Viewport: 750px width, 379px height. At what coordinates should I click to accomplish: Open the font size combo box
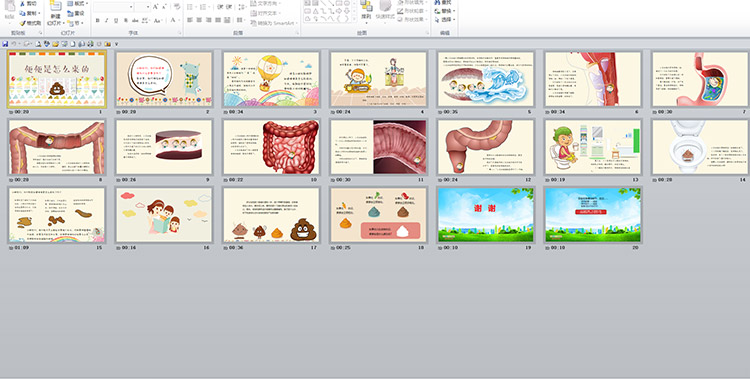coord(143,7)
